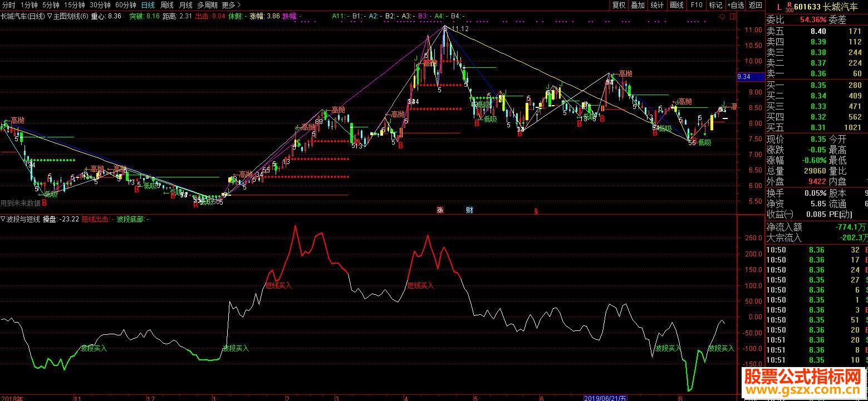Expand the 波段与短线 indicator dropdown triangle
Screen dimensions: 868x401
3,219
